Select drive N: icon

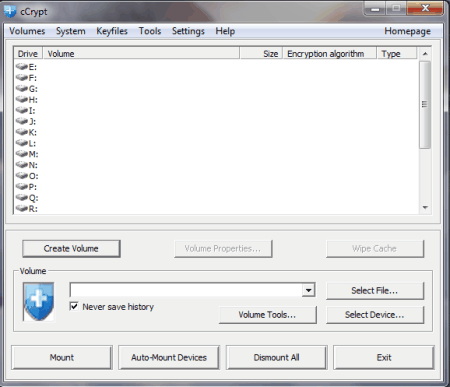[x=22, y=165]
